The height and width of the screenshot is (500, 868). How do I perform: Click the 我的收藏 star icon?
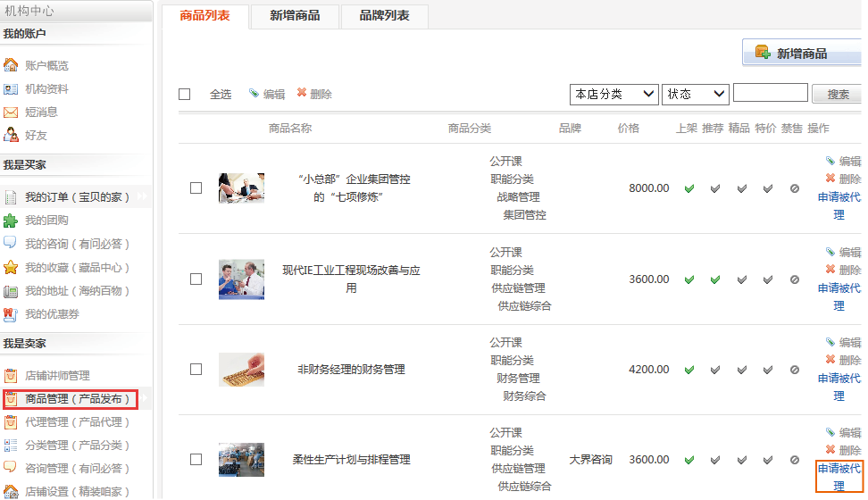pos(11,268)
